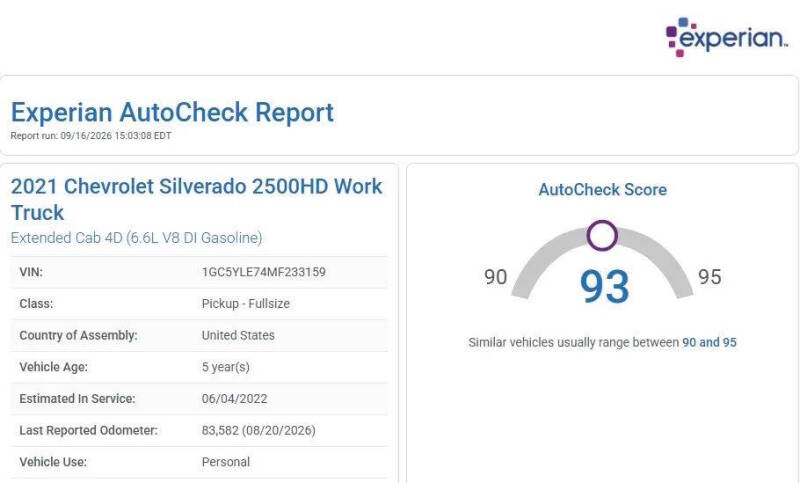Click the United States value
The height and width of the screenshot is (483, 800).
point(238,335)
